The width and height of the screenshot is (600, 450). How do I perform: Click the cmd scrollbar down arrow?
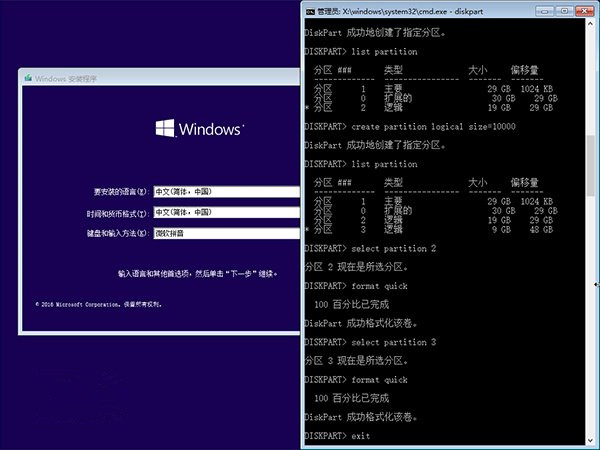click(590, 440)
